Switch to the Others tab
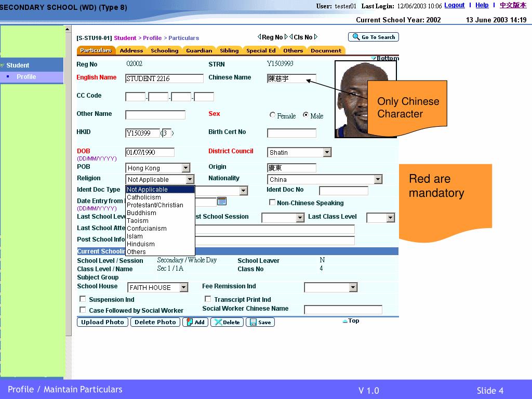 pos(293,50)
